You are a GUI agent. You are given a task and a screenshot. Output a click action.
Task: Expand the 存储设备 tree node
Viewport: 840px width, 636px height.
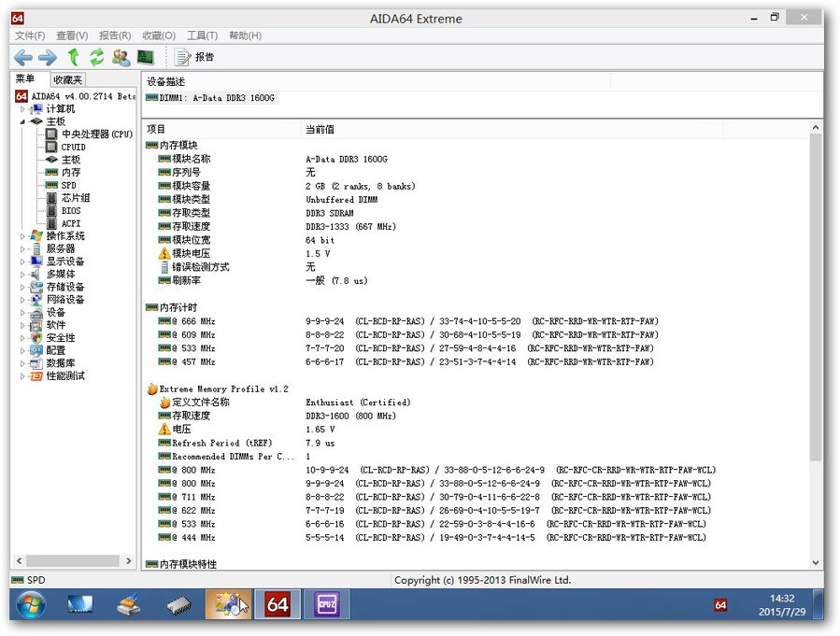22,288
